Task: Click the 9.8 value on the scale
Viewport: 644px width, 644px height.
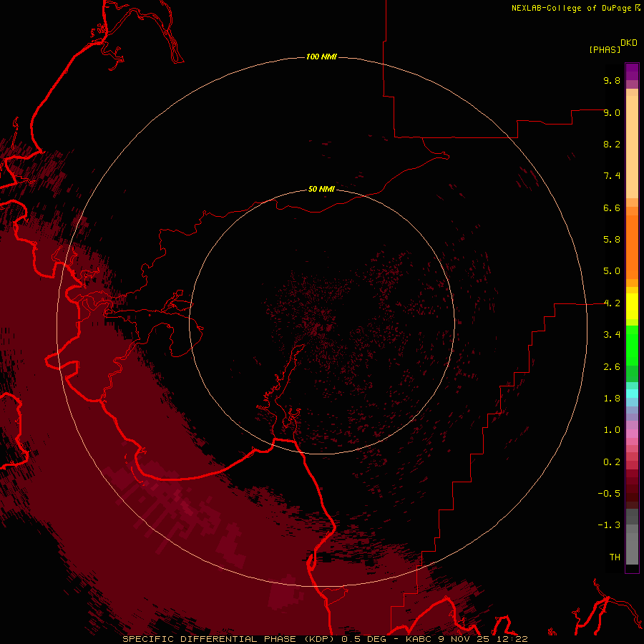Action: [x=612, y=80]
